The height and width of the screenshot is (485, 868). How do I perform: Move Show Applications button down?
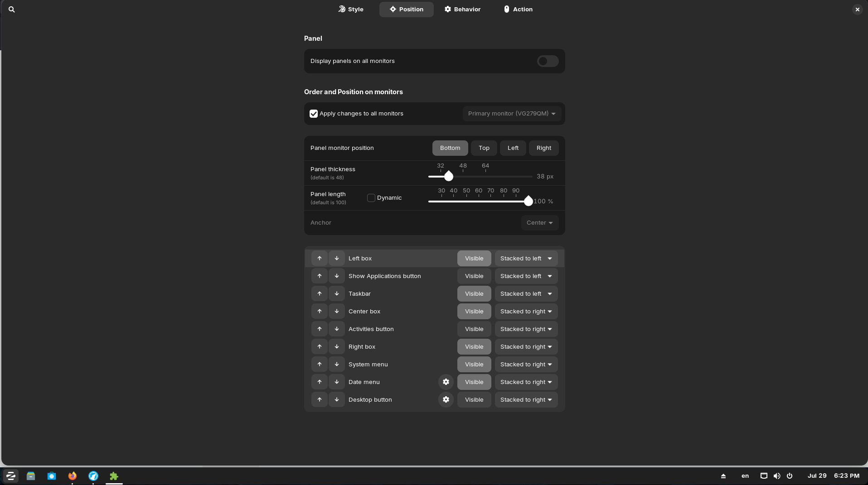(x=337, y=276)
